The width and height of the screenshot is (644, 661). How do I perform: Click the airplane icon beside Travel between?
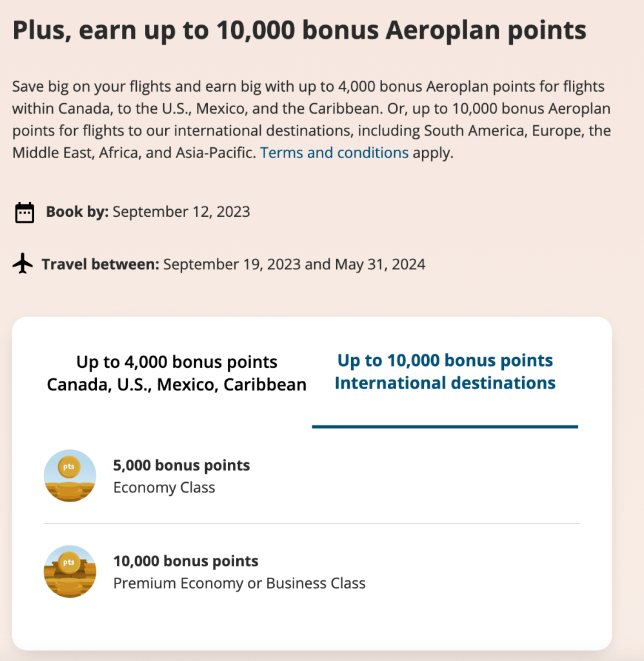(23, 264)
